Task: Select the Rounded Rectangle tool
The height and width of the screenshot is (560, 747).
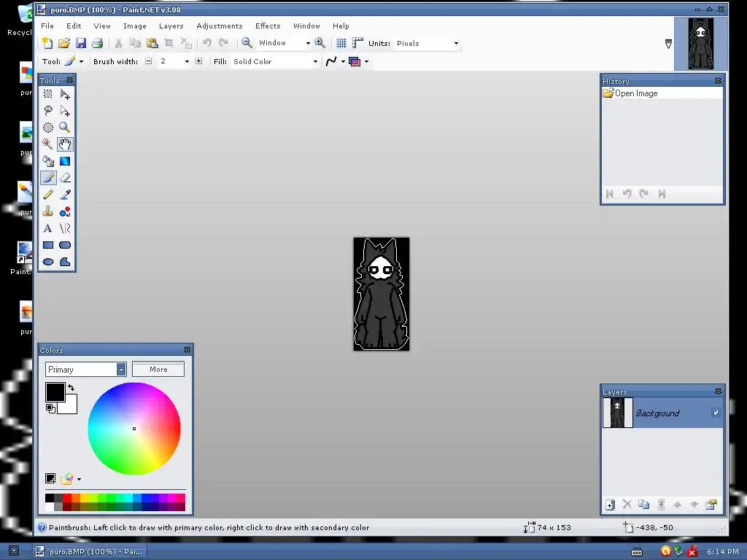Action: click(65, 245)
